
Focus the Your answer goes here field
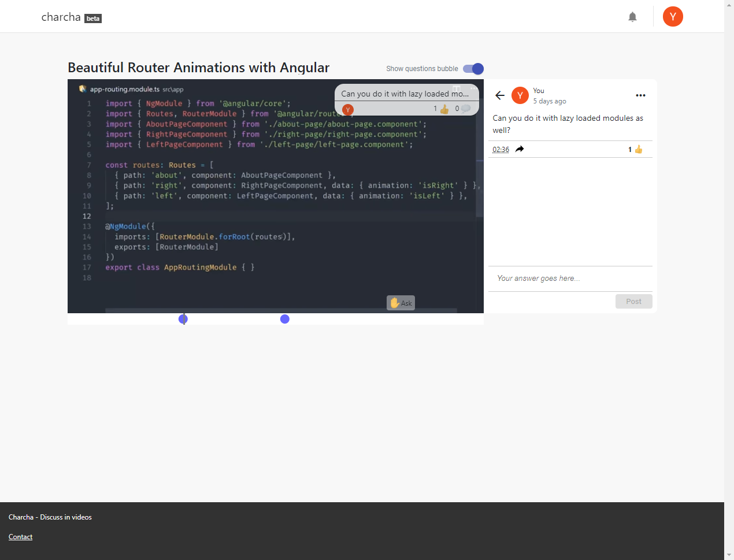click(570, 279)
